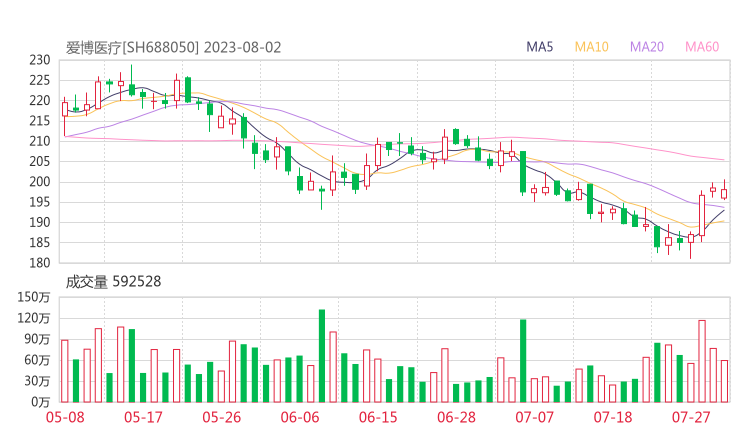Viewport: 740px width, 440px height.
Task: Select the 05-26 date label
Action: tap(222, 417)
